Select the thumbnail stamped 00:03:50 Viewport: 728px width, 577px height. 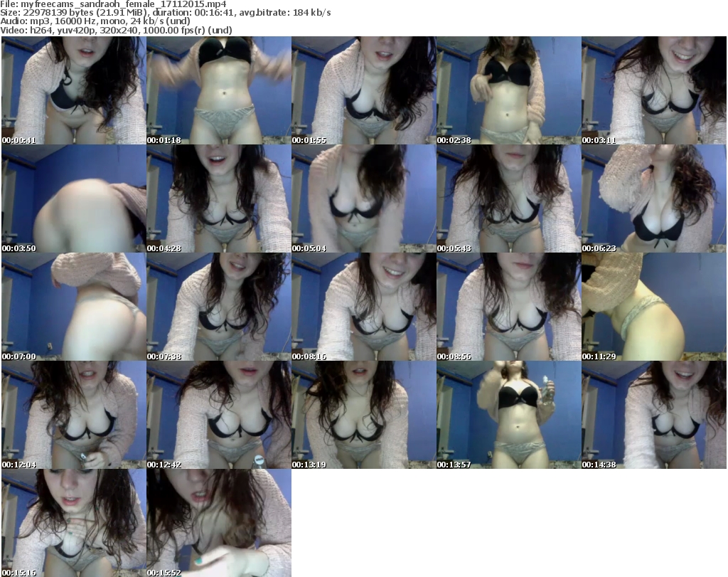point(74,198)
